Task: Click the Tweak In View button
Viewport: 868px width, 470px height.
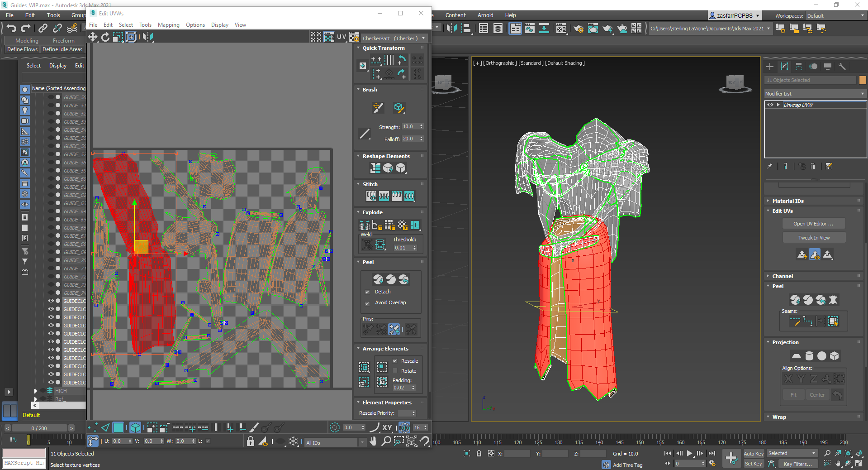Action: click(x=814, y=238)
